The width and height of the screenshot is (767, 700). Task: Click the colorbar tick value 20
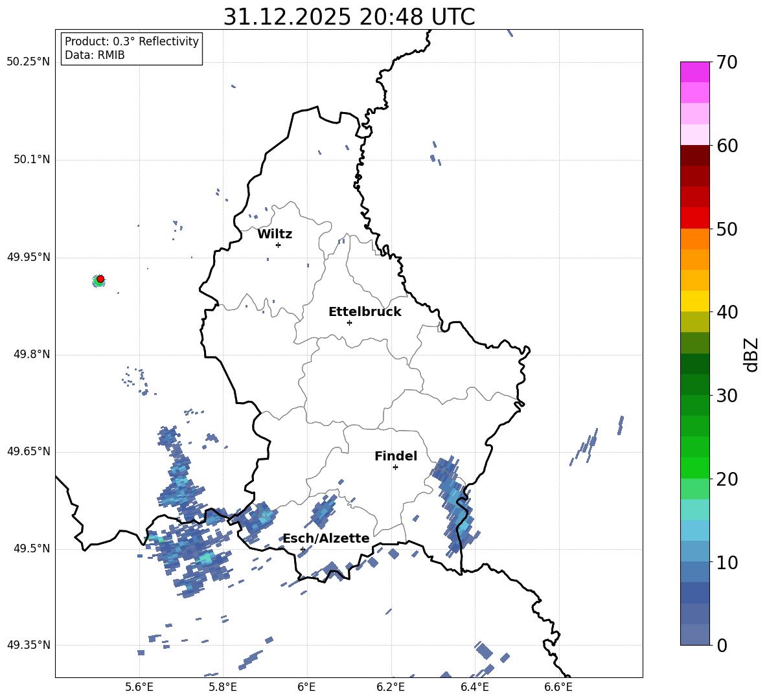click(x=727, y=479)
